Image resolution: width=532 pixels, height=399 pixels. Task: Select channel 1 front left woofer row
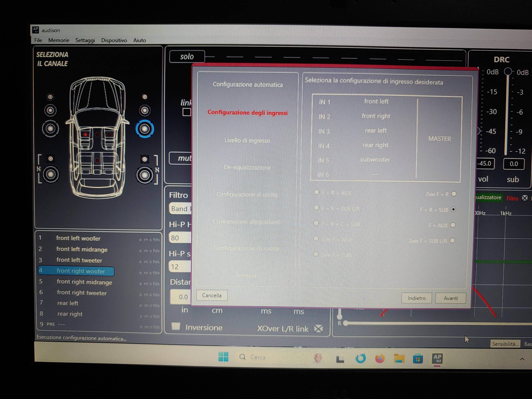coord(99,238)
